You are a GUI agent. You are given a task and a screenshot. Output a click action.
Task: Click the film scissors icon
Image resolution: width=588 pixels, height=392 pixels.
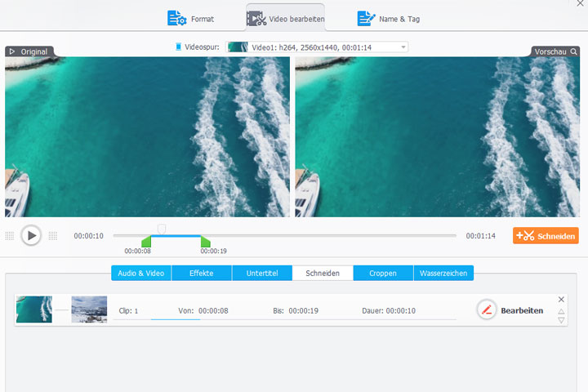(x=256, y=19)
